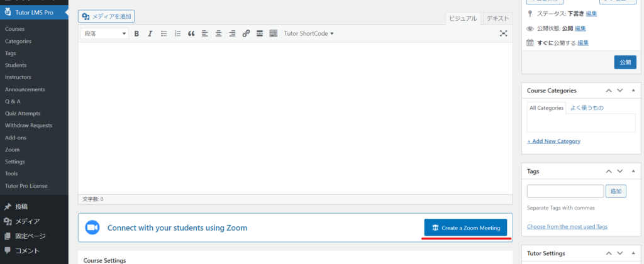This screenshot has width=644, height=264.
Task: Insert a numbered list
Action: point(177,33)
